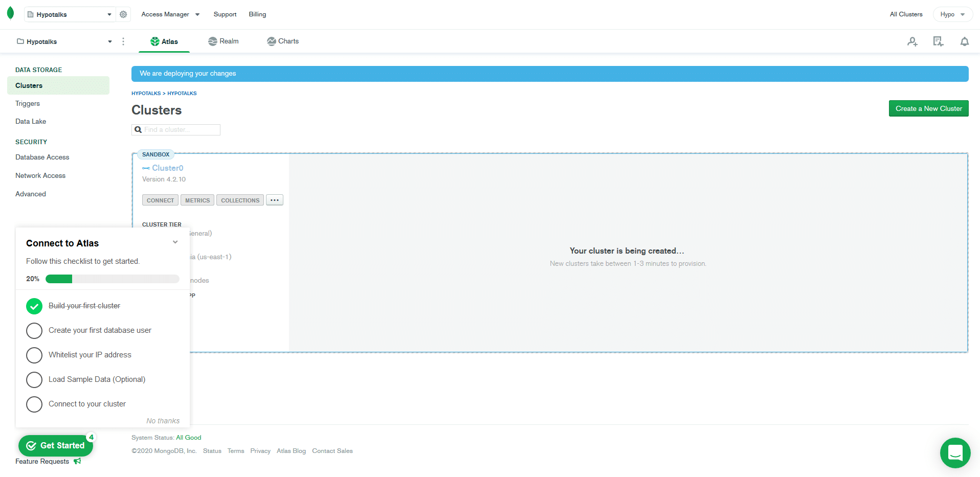
Task: Open the Hypo user account dropdown
Action: 952,14
